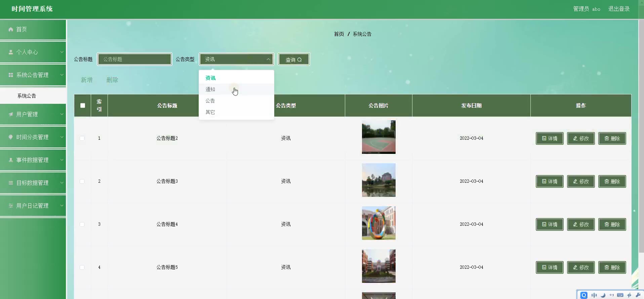Viewport: 644px width, 299px height.
Task: Click the 系统公告 breadcrumb text
Action: pos(362,34)
